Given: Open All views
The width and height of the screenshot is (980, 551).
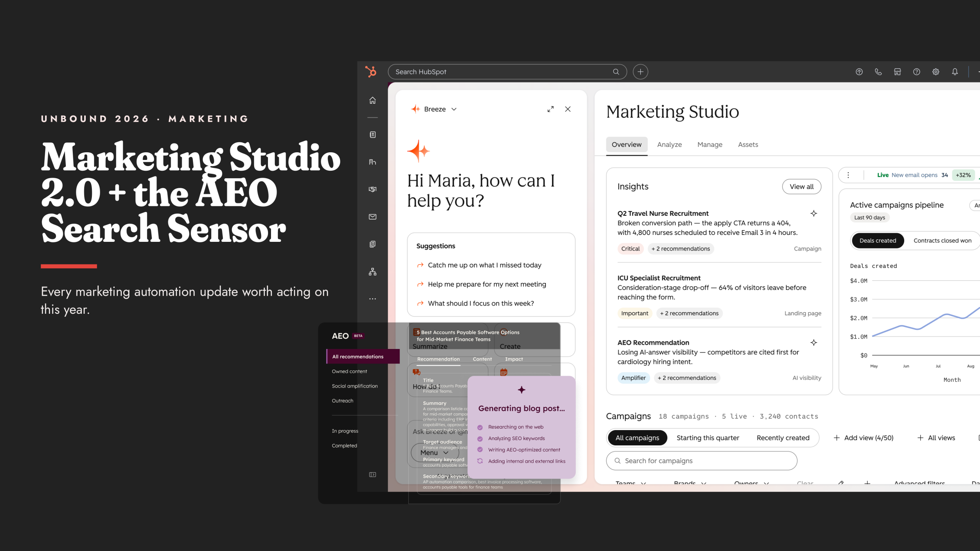Looking at the screenshot, I should click(x=936, y=438).
